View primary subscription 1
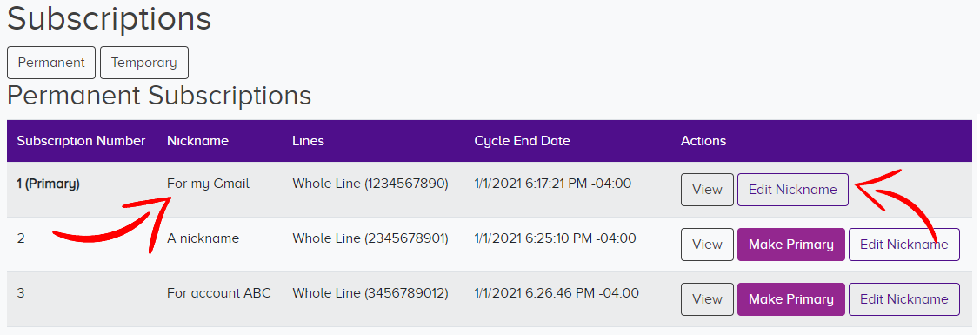Screen dimensions: 980x335 click(707, 190)
